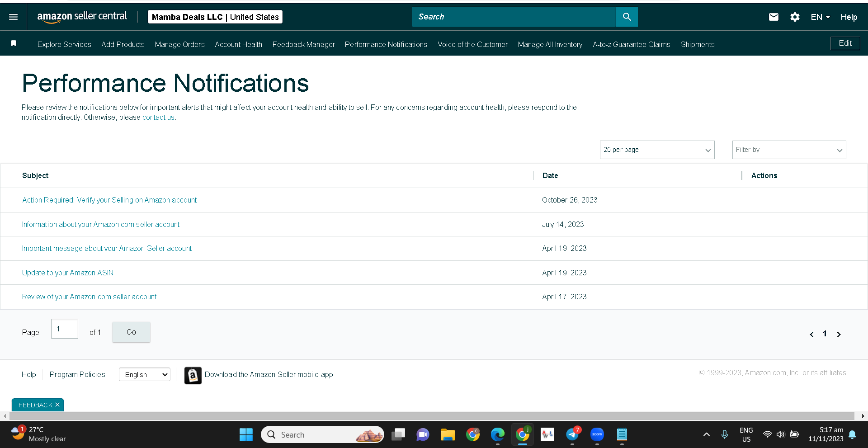868x448 pixels.
Task: Click the microphone tray icon
Action: [725, 435]
